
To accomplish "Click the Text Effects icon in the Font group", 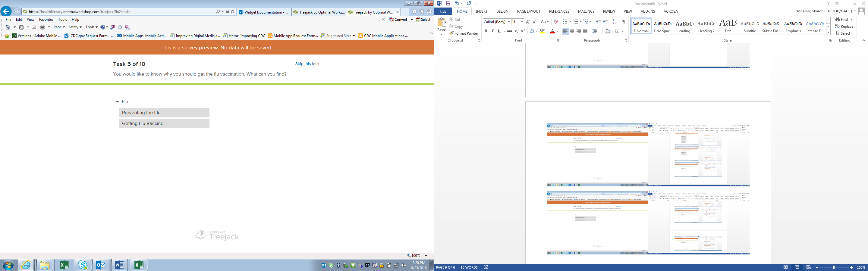I will click(x=532, y=31).
